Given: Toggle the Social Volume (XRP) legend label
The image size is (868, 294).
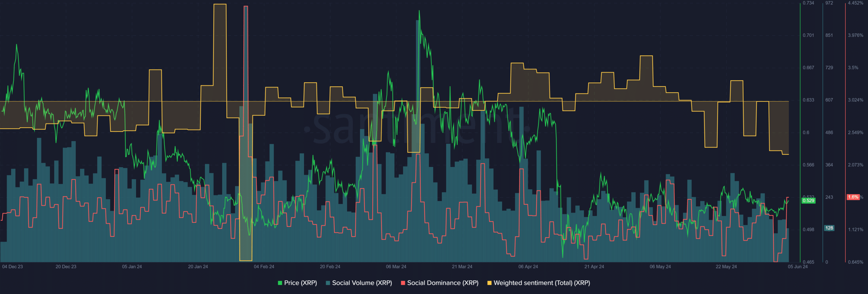Looking at the screenshot, I should pos(362,283).
